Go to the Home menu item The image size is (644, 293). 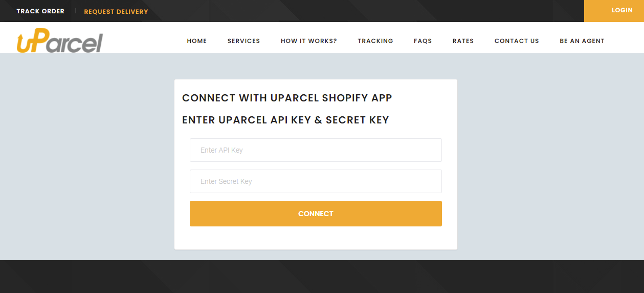tap(197, 41)
